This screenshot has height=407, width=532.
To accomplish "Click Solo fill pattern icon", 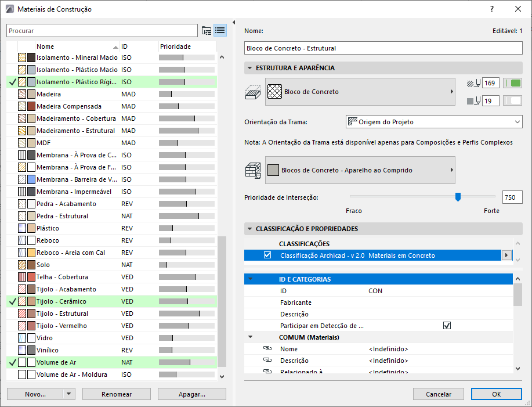I will pyautogui.click(x=22, y=265).
